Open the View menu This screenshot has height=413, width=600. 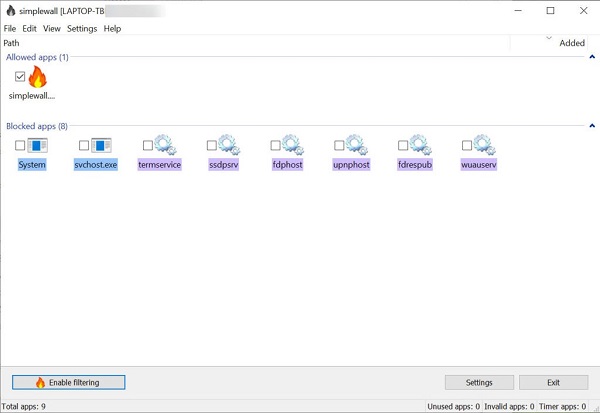pyautogui.click(x=52, y=29)
